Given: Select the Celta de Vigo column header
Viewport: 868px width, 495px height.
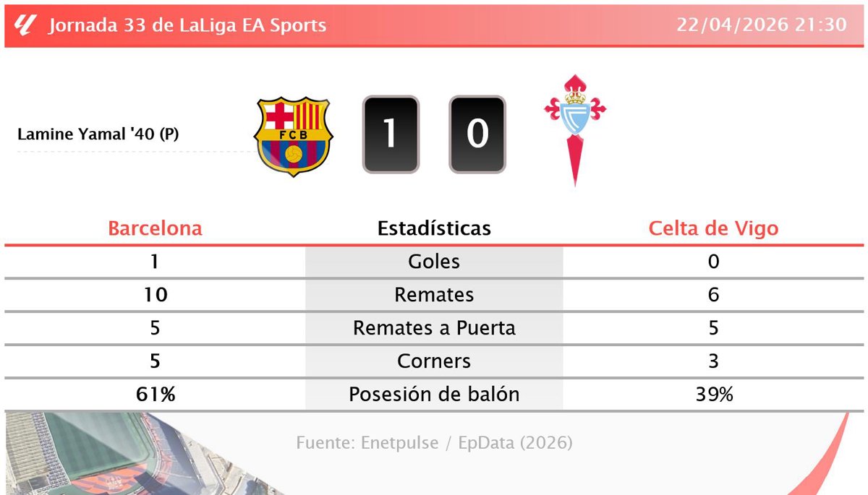Looking at the screenshot, I should tap(713, 228).
